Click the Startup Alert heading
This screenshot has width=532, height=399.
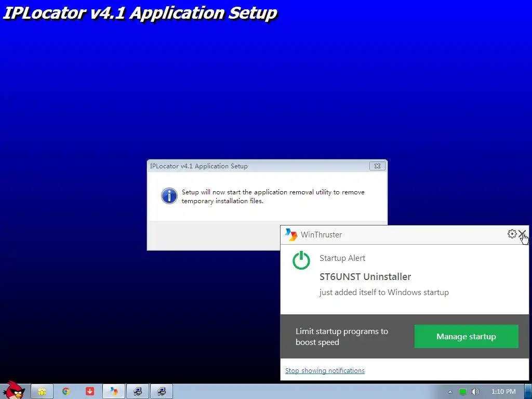tap(342, 258)
